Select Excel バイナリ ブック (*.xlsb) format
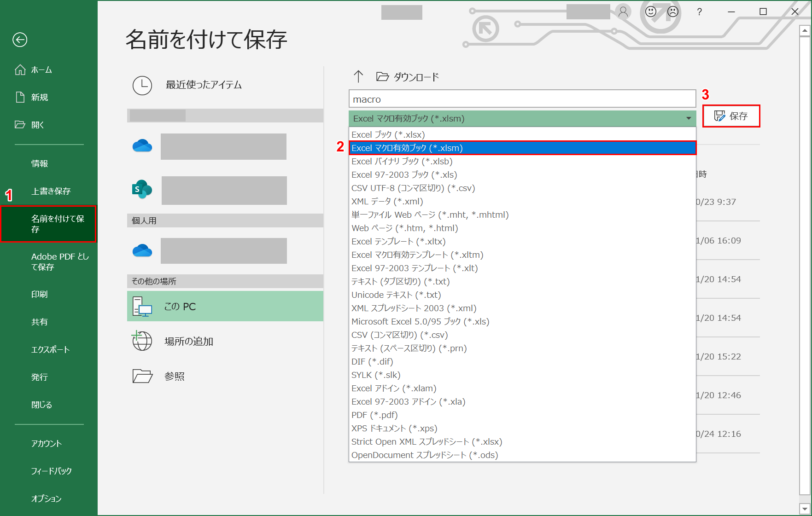This screenshot has height=516, width=812. pos(522,161)
